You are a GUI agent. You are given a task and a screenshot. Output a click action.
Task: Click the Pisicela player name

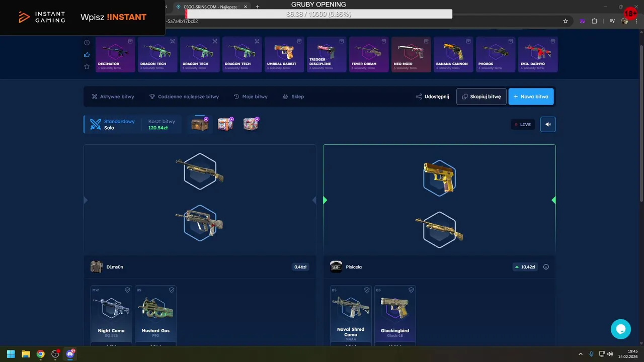(354, 267)
